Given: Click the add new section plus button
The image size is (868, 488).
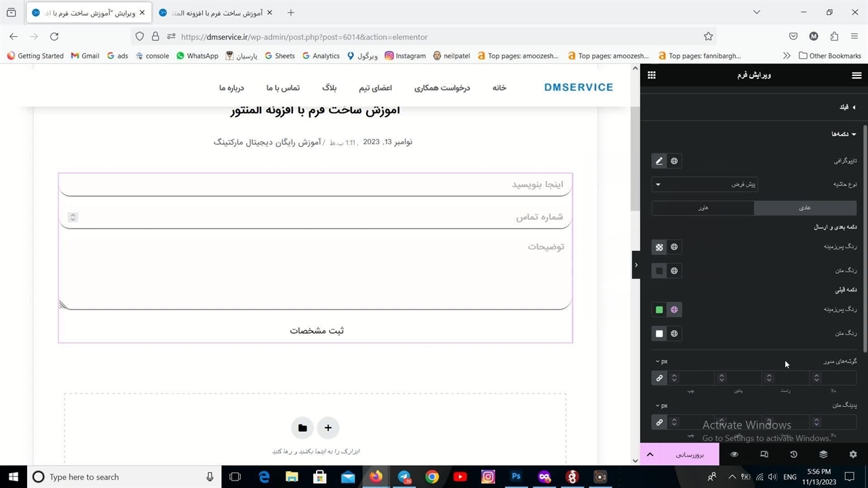Looking at the screenshot, I should (328, 428).
